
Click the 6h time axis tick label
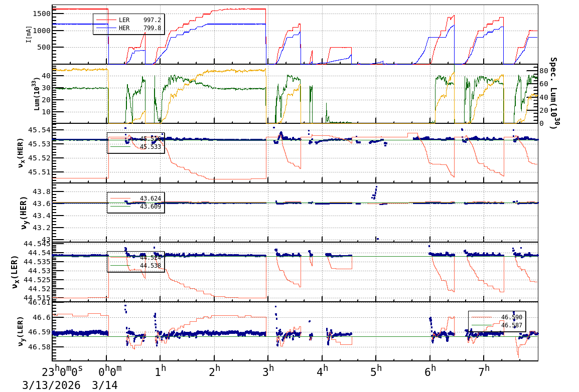(430, 371)
